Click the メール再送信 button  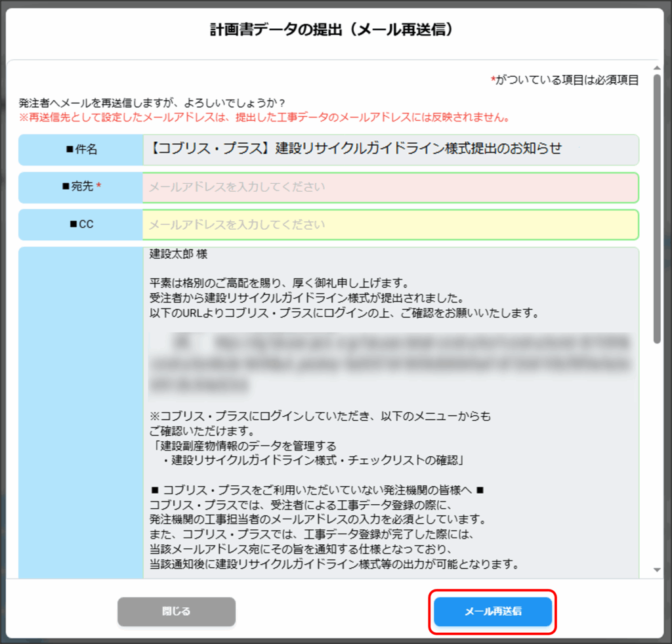pos(493,611)
